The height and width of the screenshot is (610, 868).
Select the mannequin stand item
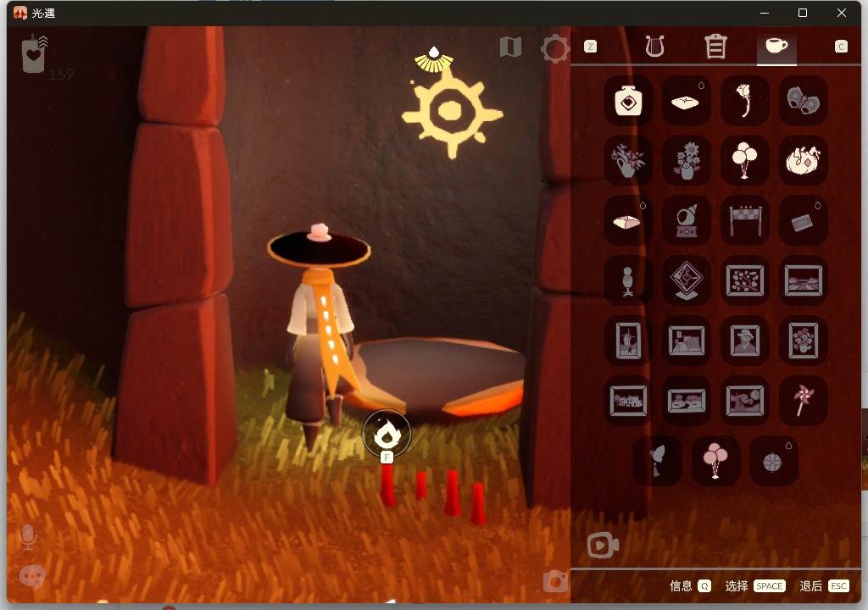(628, 280)
